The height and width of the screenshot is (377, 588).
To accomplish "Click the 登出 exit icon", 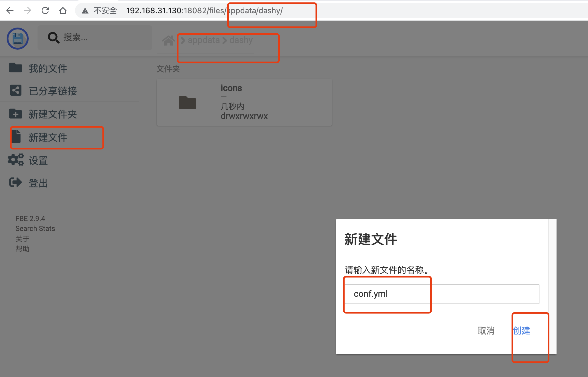I will pos(16,182).
